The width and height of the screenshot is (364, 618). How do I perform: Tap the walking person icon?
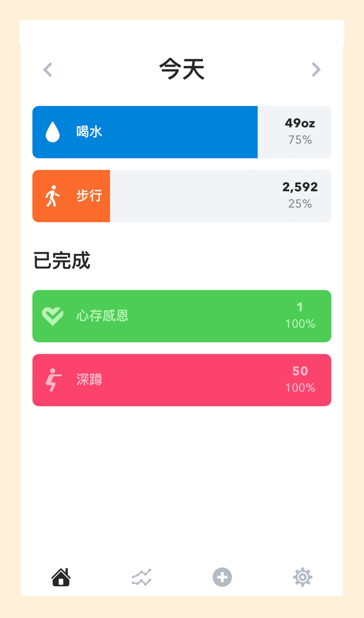(52, 196)
